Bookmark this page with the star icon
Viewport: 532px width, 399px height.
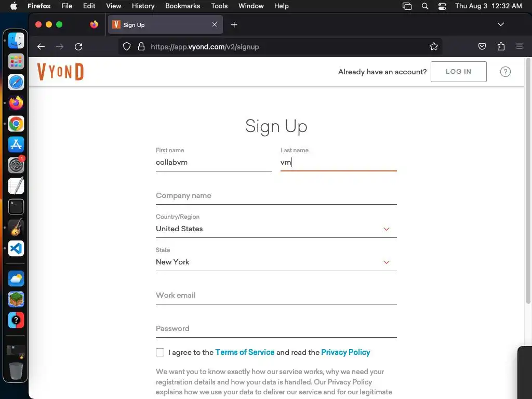tap(434, 47)
